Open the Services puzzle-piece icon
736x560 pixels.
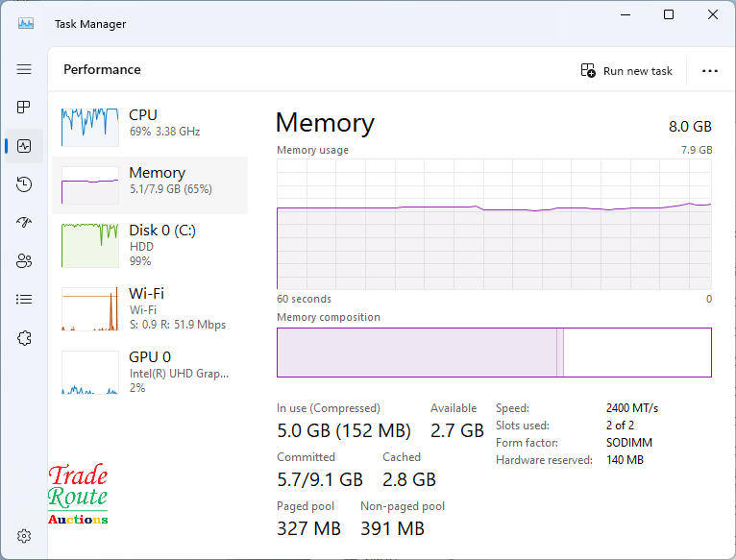click(x=24, y=338)
